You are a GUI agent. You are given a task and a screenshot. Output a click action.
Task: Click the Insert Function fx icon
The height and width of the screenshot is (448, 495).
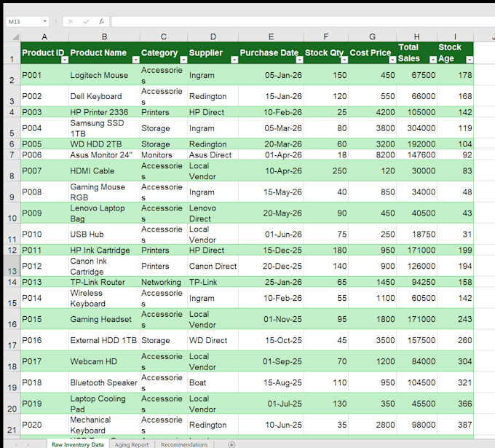click(101, 21)
